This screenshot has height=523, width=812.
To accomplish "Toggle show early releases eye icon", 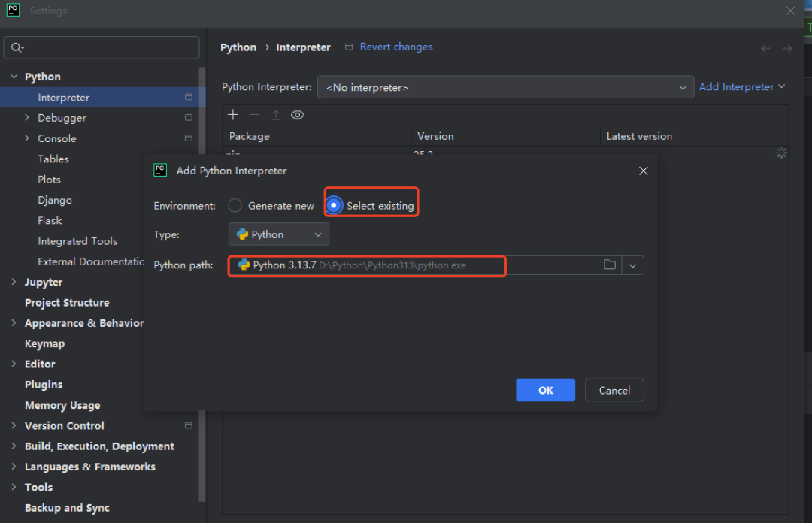I will point(297,115).
